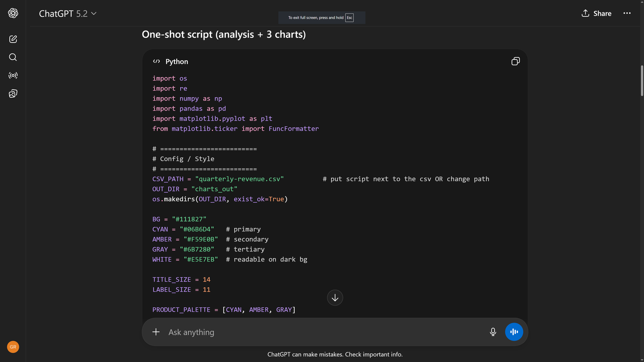Start voice mode with the blue waveform button

[514, 332]
